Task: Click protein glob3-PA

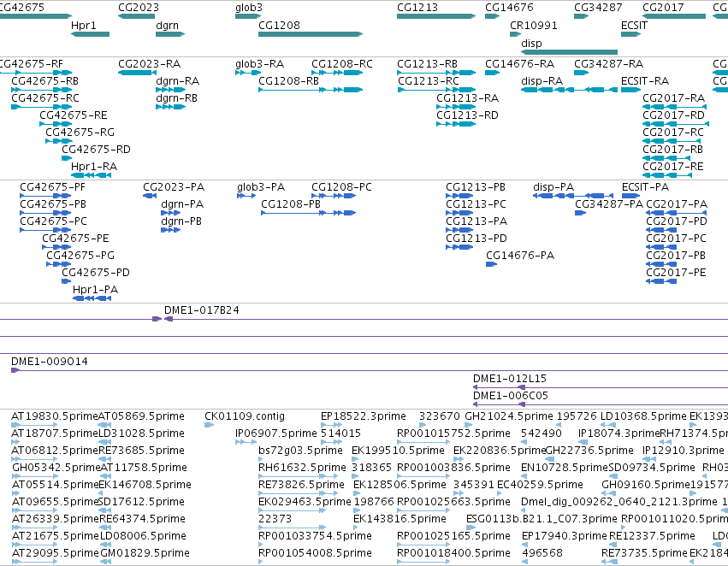Action: 260,187
